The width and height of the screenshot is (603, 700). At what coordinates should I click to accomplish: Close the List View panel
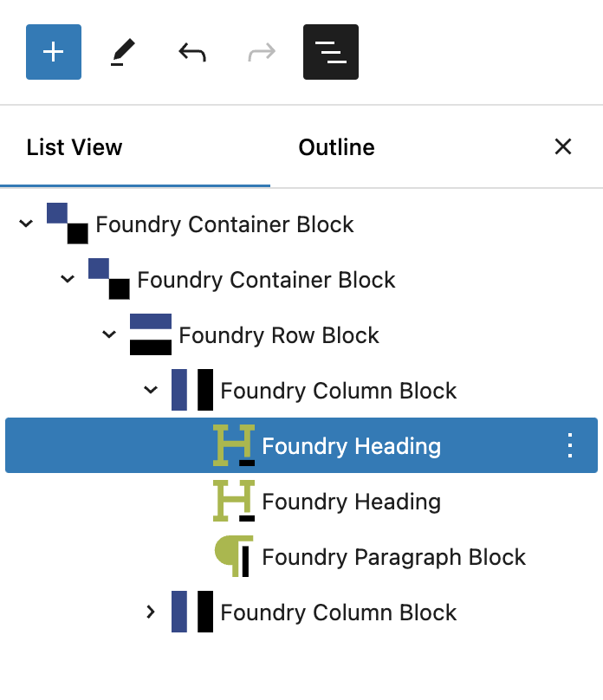click(x=563, y=146)
